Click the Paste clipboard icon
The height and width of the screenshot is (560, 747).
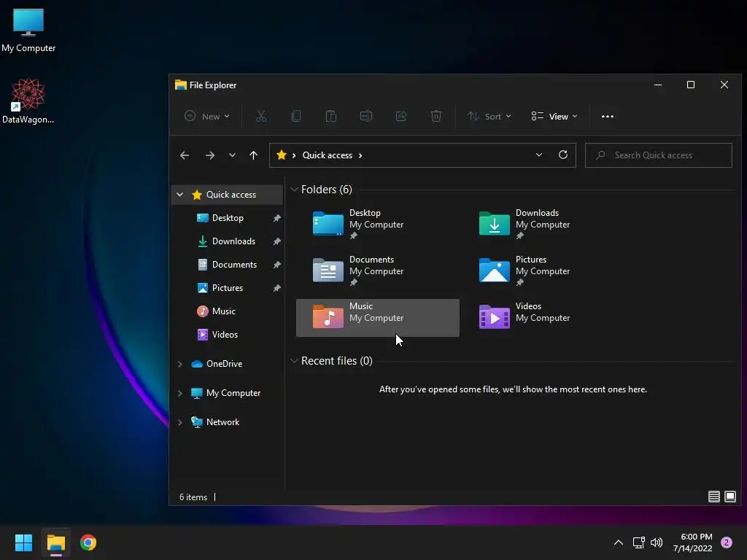331,116
